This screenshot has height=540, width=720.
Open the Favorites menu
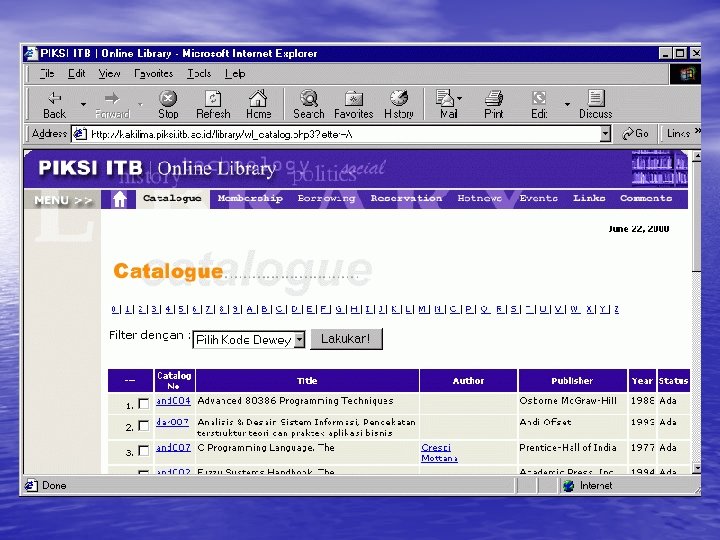pos(153,73)
